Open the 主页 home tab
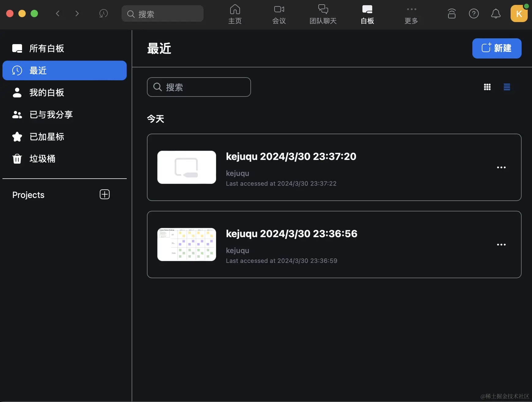The image size is (532, 402). coord(235,14)
